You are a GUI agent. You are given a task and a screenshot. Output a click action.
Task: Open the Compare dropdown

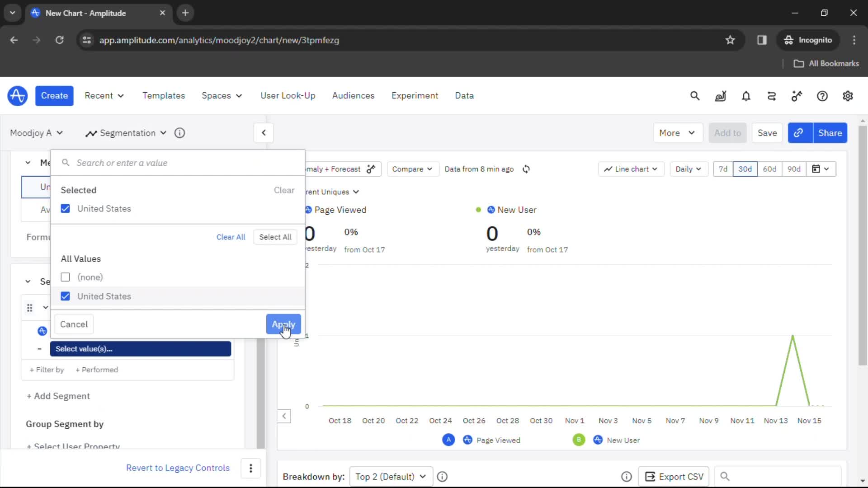coord(412,169)
